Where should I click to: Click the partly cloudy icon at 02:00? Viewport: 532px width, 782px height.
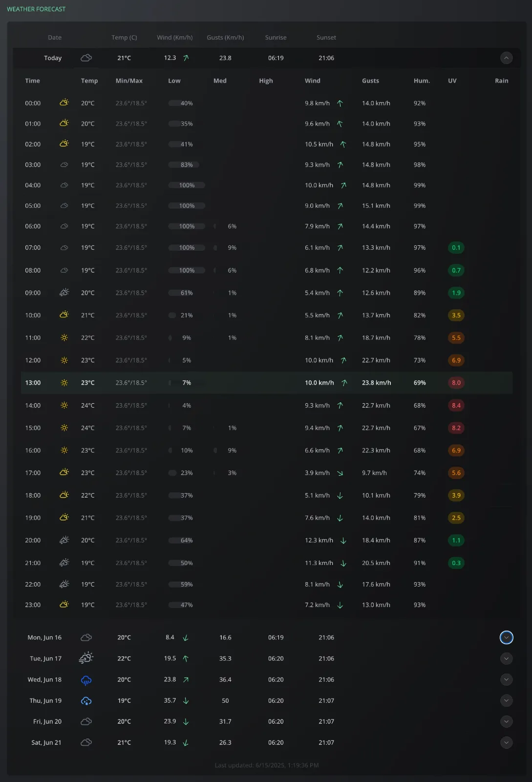[x=64, y=144]
